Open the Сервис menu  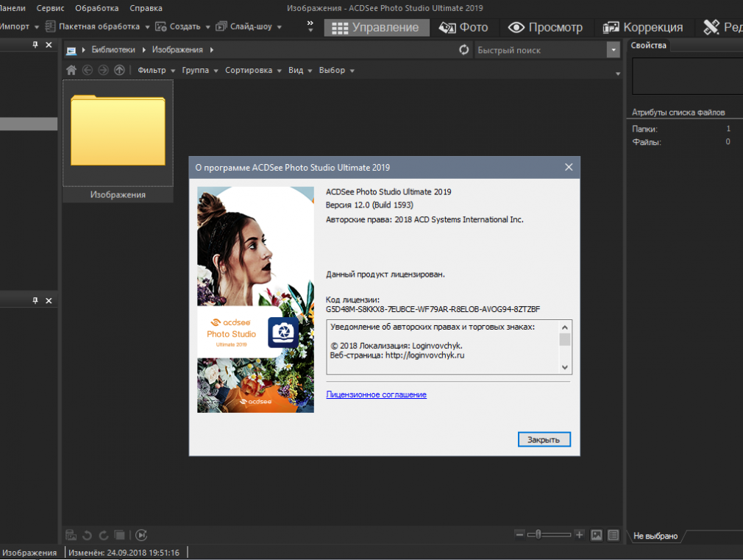click(x=50, y=8)
